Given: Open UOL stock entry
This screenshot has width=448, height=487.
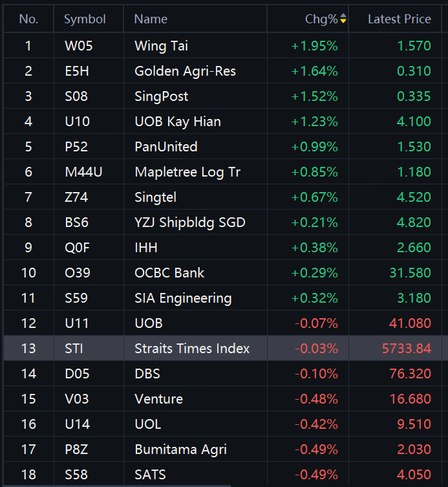Looking at the screenshot, I should coord(148,424).
